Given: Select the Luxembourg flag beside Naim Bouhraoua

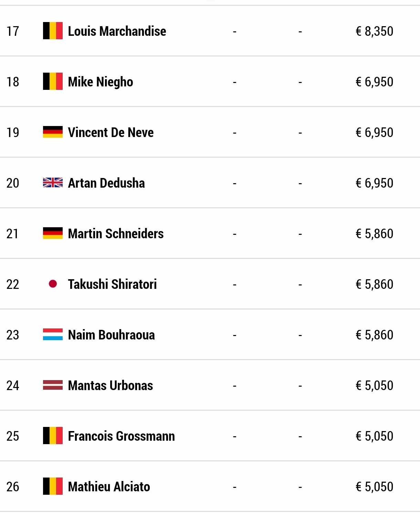Looking at the screenshot, I should coord(53,335).
